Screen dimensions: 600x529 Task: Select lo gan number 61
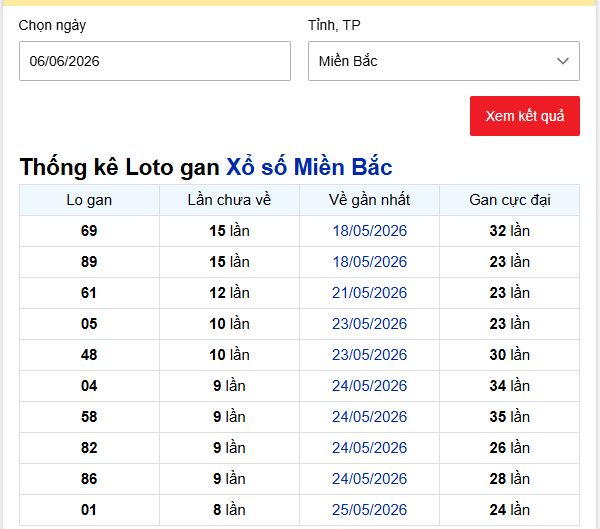(x=89, y=293)
